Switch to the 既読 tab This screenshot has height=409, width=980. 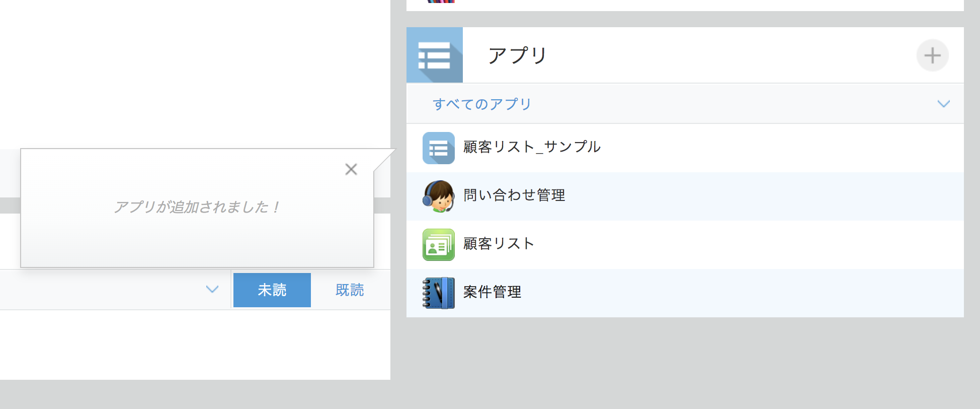click(350, 290)
